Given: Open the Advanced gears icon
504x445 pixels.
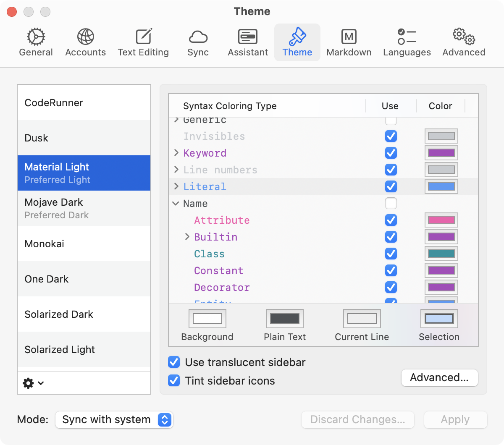Looking at the screenshot, I should point(464,37).
